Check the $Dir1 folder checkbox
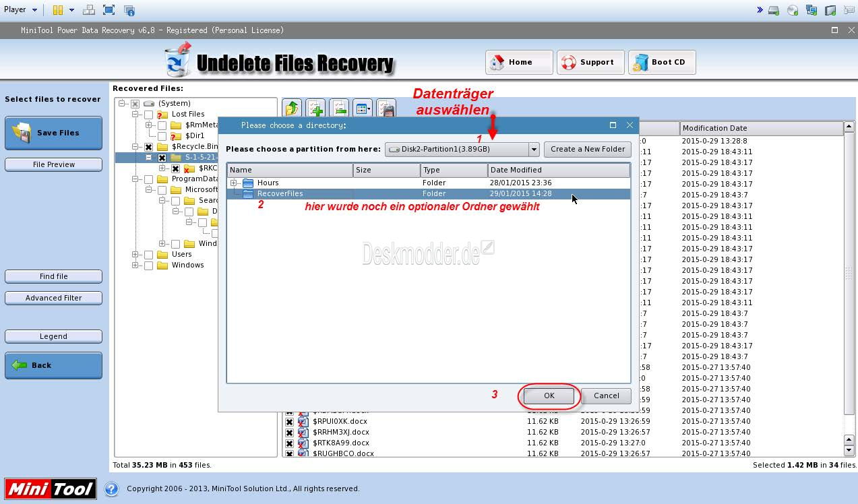Image resolution: width=858 pixels, height=504 pixels. pos(162,136)
